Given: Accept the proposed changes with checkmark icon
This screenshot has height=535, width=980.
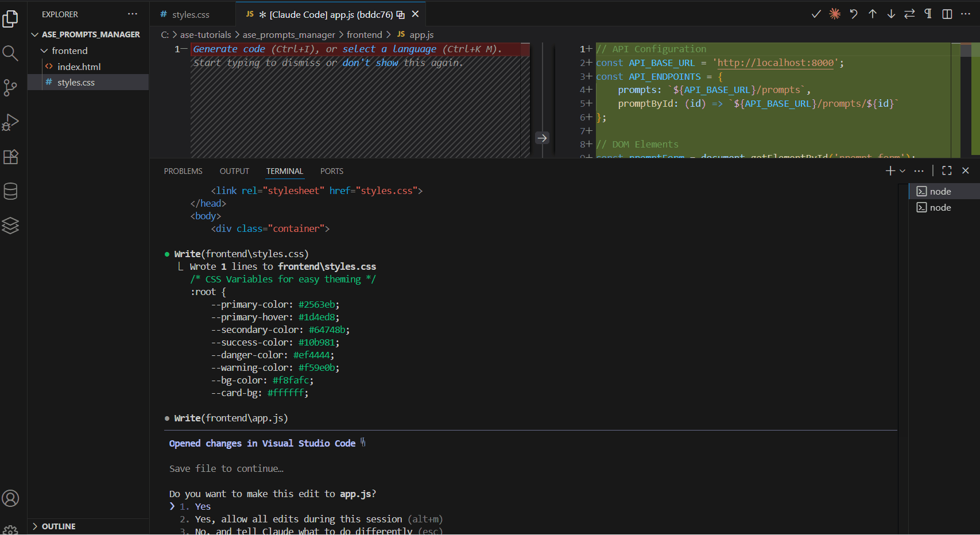Looking at the screenshot, I should 816,14.
